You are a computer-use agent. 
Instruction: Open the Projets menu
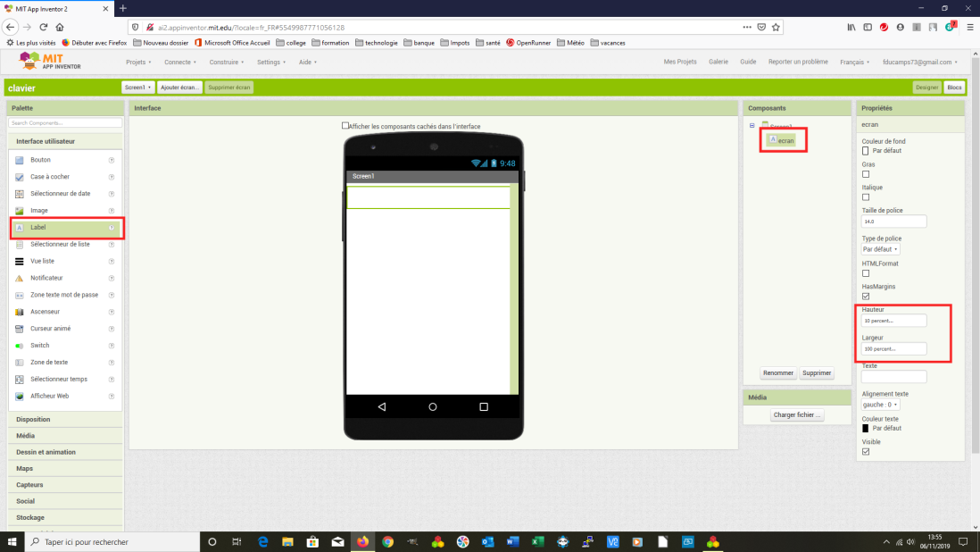click(x=138, y=63)
